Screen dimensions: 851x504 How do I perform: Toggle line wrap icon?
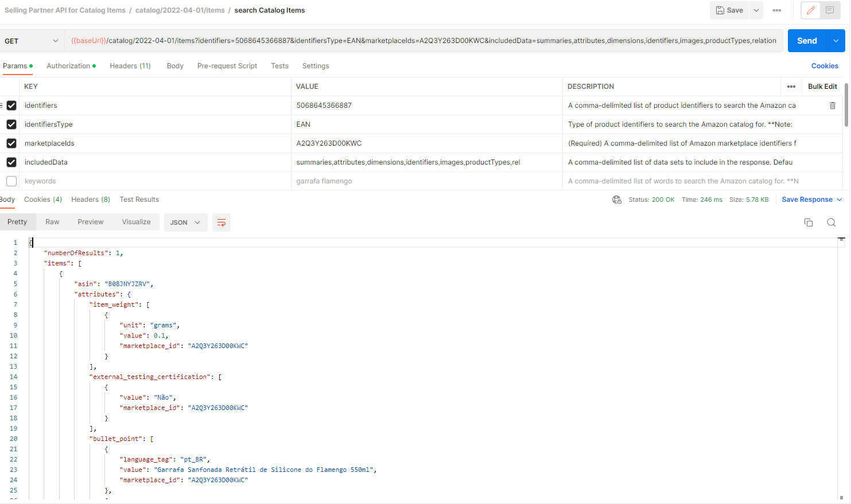[222, 222]
